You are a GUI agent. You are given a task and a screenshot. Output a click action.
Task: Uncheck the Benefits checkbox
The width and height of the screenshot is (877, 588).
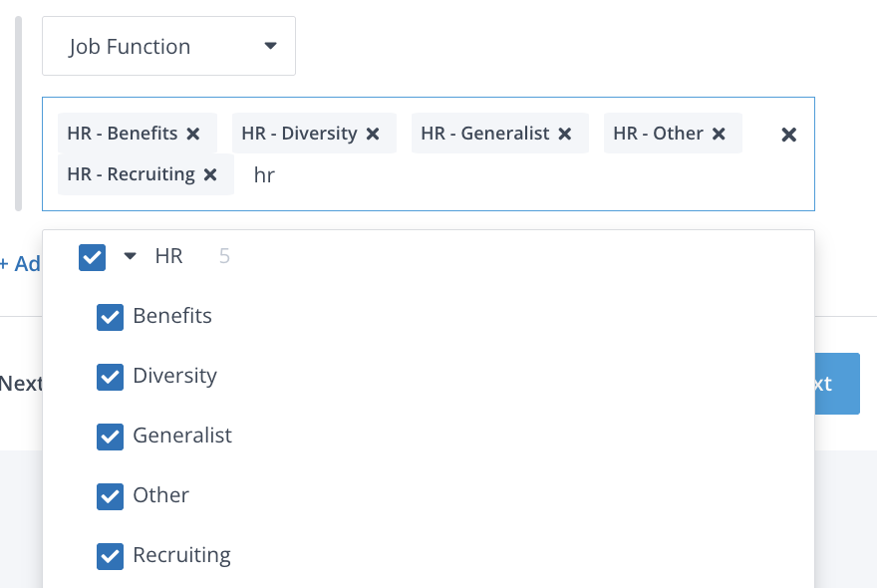[110, 317]
